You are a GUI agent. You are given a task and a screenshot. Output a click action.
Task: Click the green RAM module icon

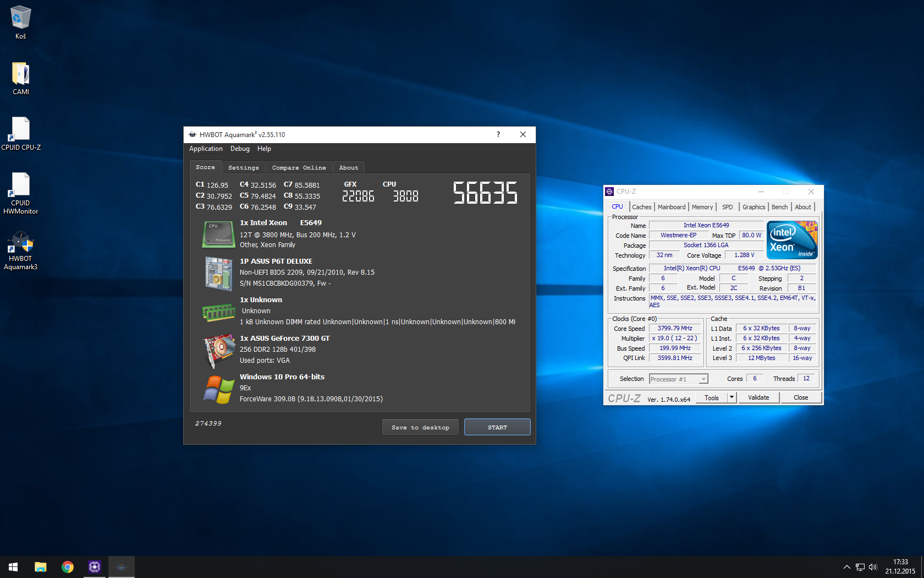coord(219,312)
